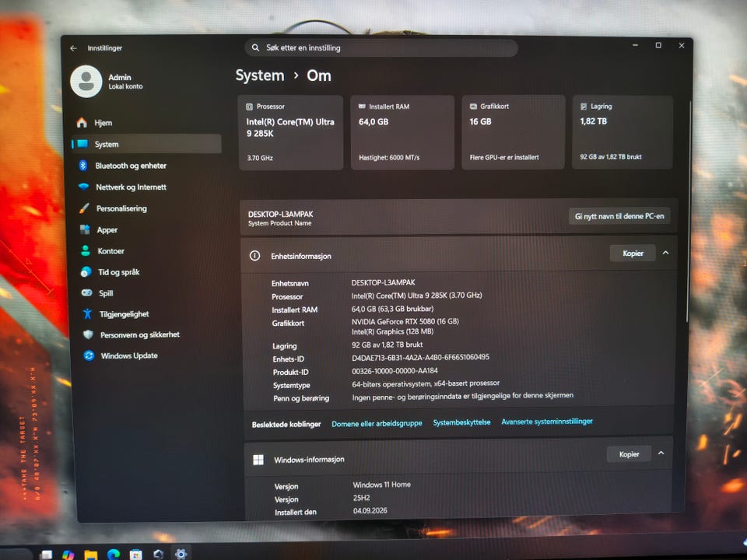Open Microsoft Store from the taskbar
The height and width of the screenshot is (560, 747).
(x=135, y=555)
